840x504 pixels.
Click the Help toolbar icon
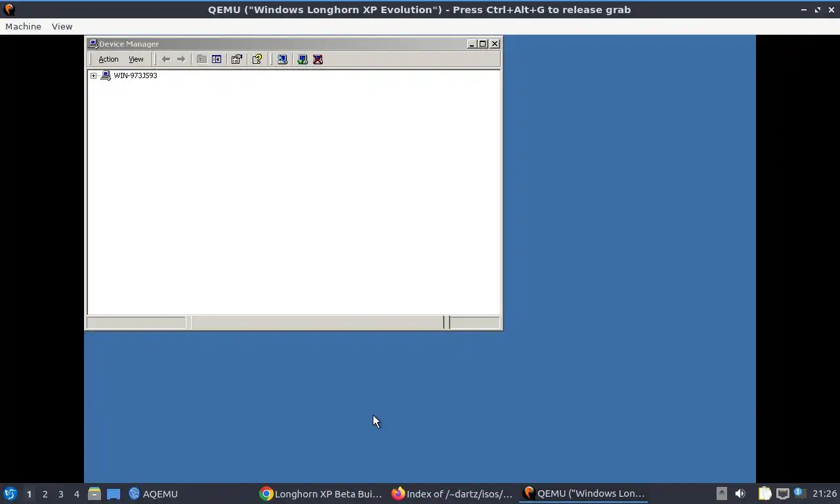tap(257, 59)
